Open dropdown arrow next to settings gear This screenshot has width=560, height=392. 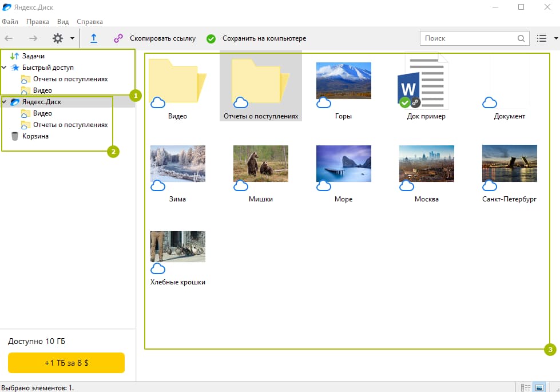[72, 38]
